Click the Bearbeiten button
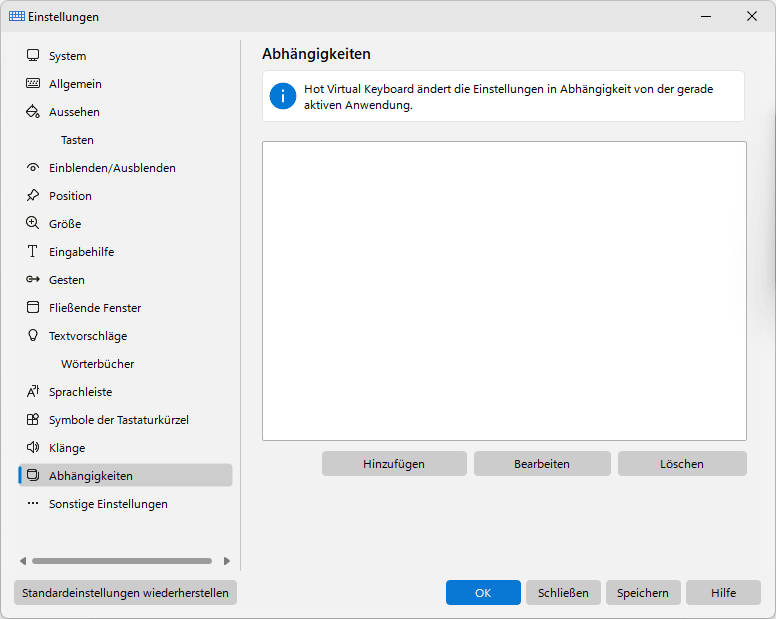776x619 pixels. tap(542, 464)
